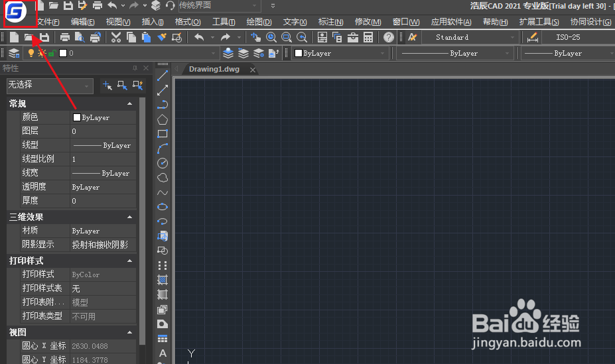
Task: Open the 扩展工具(S) menu
Action: pyautogui.click(x=539, y=22)
